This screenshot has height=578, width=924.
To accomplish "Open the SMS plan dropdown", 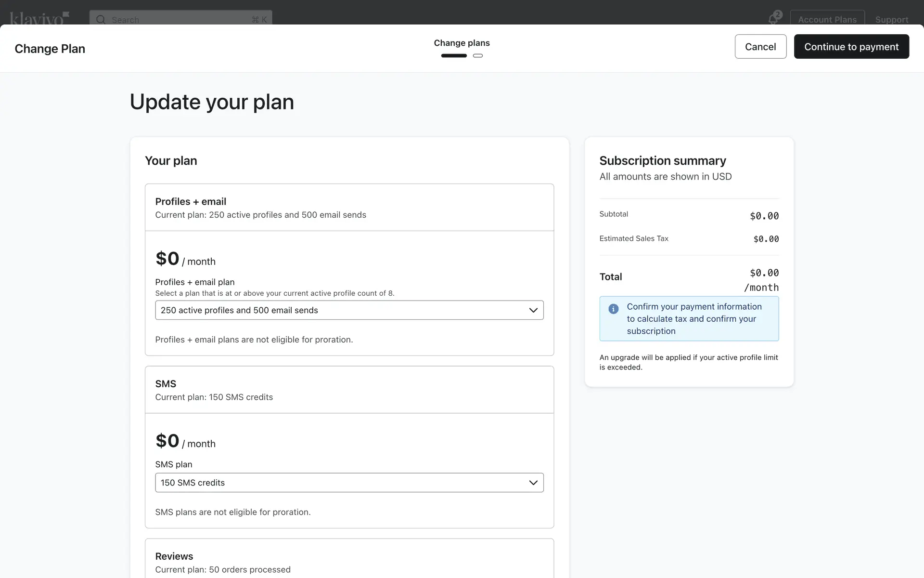I will (349, 483).
